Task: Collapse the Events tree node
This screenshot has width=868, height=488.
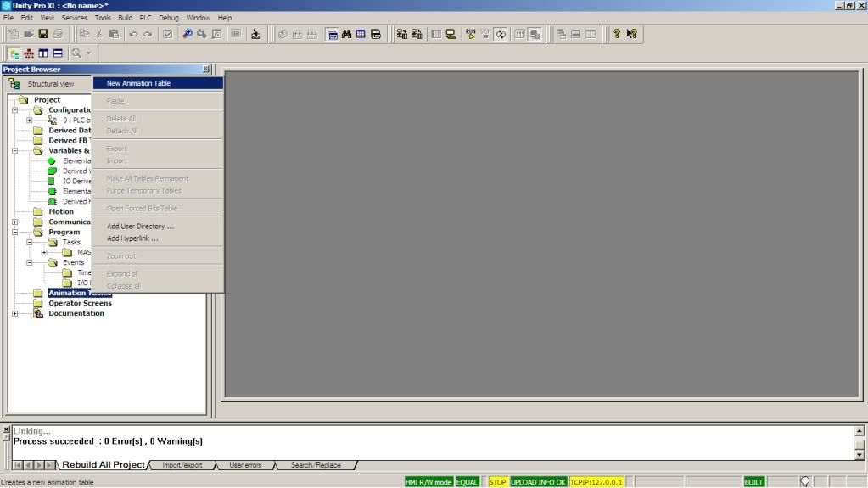Action: [x=30, y=262]
